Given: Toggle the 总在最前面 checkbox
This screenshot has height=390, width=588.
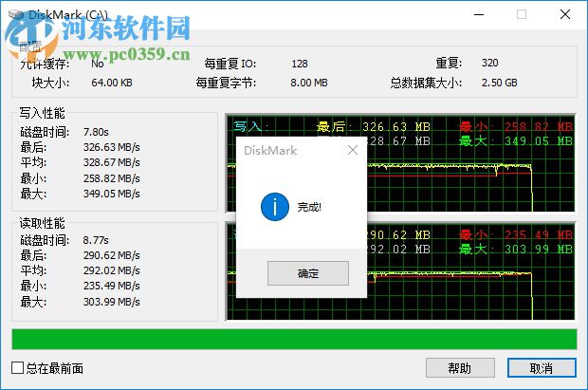Looking at the screenshot, I should (x=18, y=368).
